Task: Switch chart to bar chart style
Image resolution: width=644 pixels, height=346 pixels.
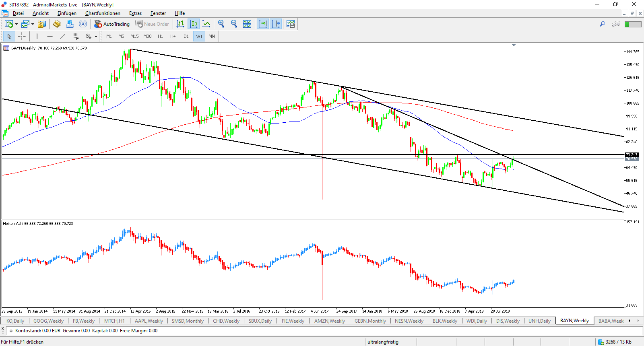Action: 180,24
